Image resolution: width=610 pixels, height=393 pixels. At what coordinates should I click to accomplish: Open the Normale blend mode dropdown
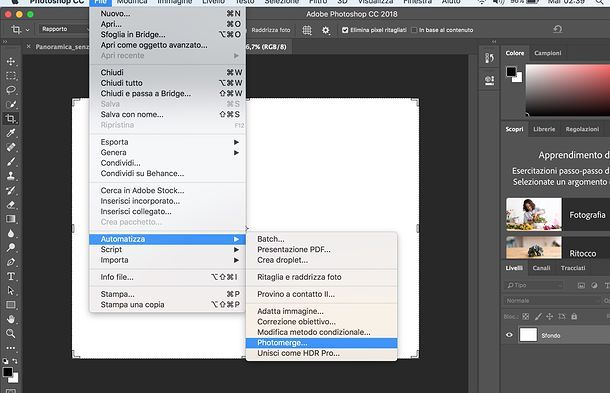(551, 301)
